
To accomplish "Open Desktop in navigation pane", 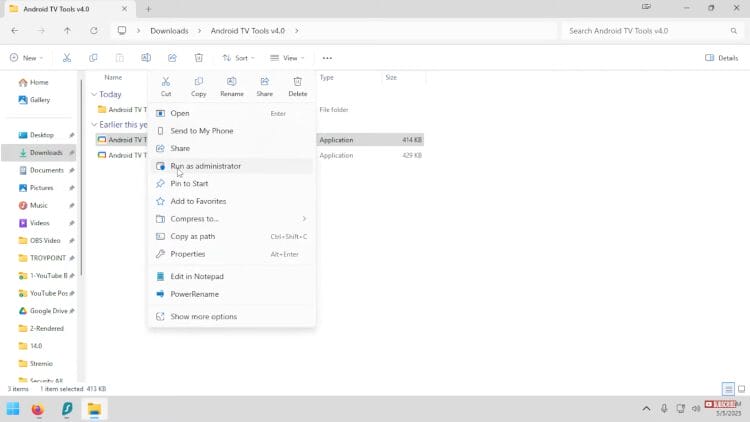I will click(41, 135).
